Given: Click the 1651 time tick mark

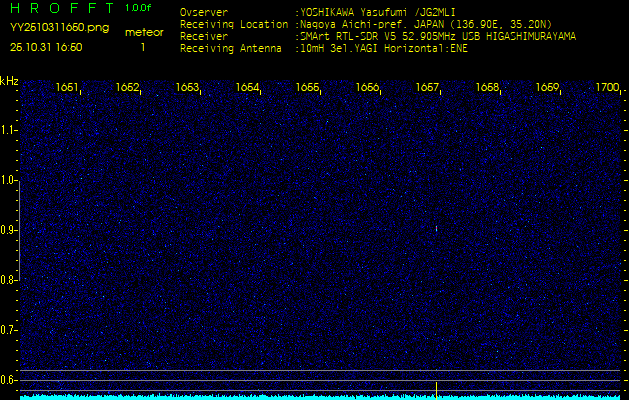Looking at the screenshot, I should pos(67,88).
